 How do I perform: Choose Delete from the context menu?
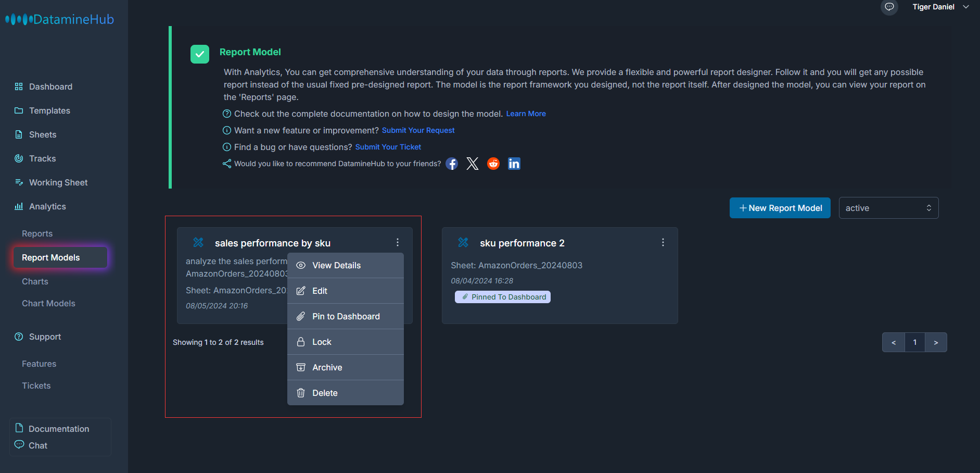click(x=346, y=393)
